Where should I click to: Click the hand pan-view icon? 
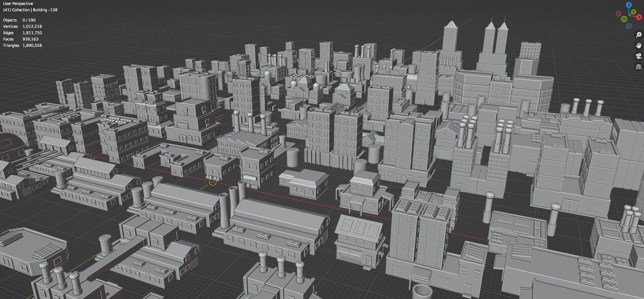(638, 45)
